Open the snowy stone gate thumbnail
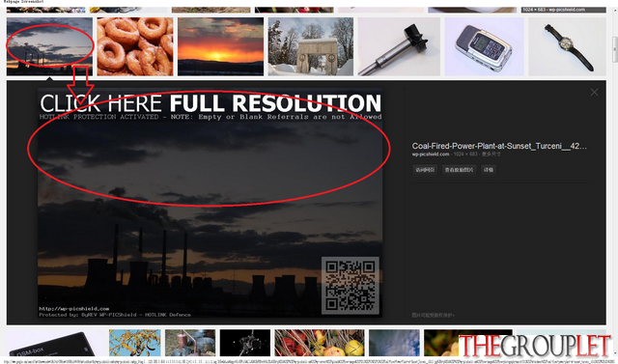 pos(311,46)
